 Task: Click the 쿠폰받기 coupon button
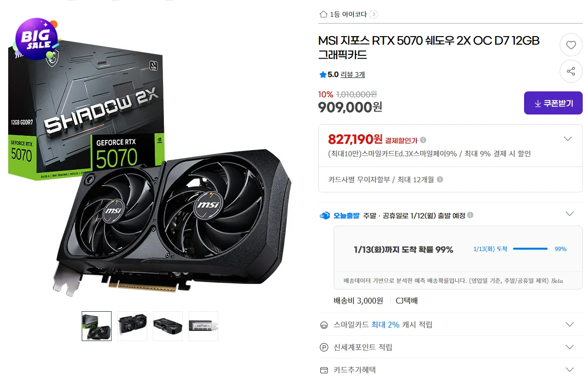(x=553, y=103)
